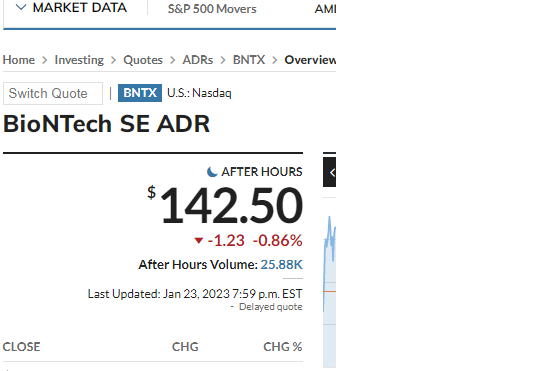Focus the Switch Quote input field
The image size is (540, 371).
tap(53, 93)
